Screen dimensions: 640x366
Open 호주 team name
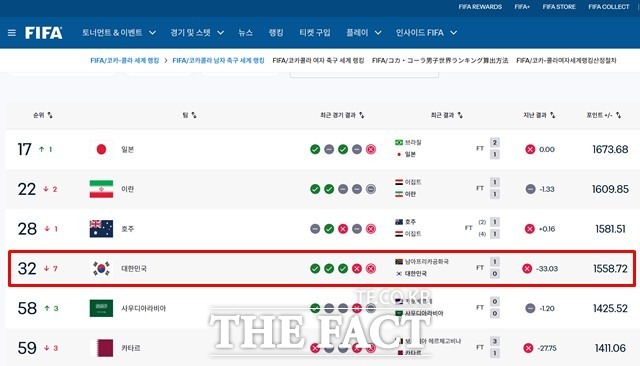127,229
